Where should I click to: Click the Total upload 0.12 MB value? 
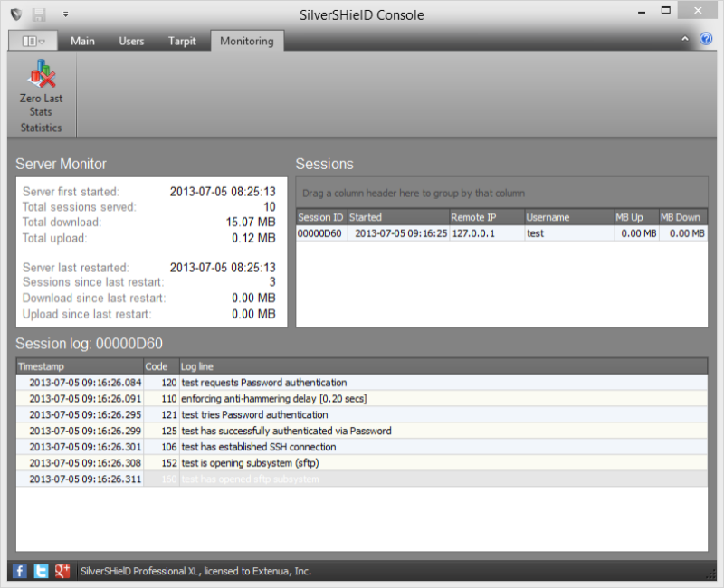[253, 238]
